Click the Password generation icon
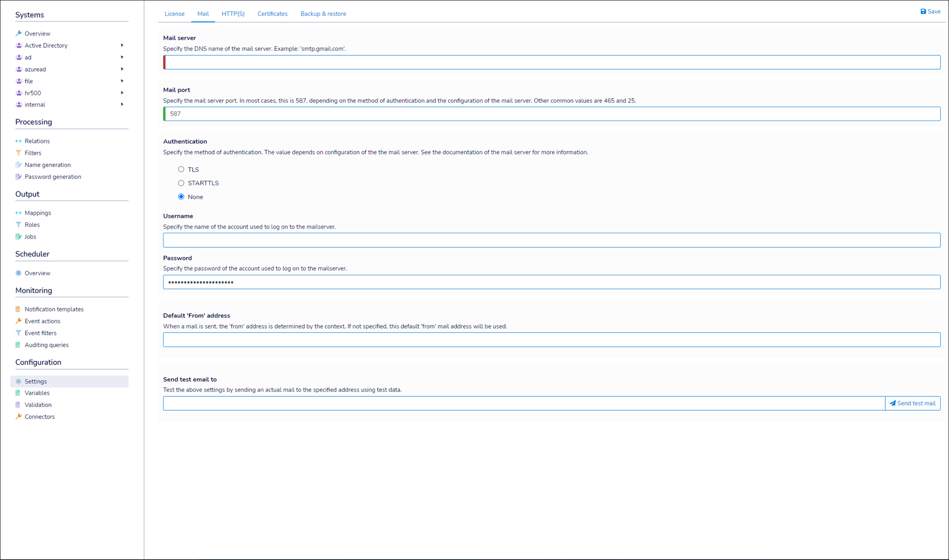Viewport: 949px width, 560px height. [x=19, y=177]
